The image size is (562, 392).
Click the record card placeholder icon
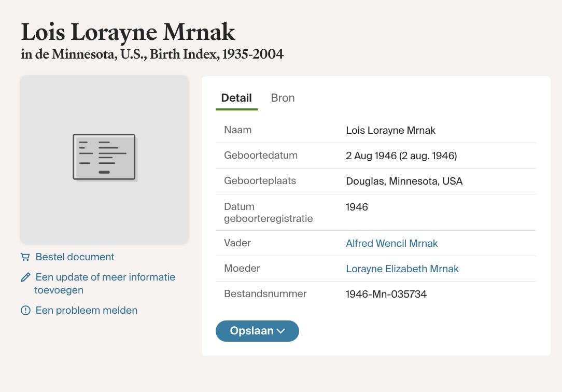click(104, 157)
